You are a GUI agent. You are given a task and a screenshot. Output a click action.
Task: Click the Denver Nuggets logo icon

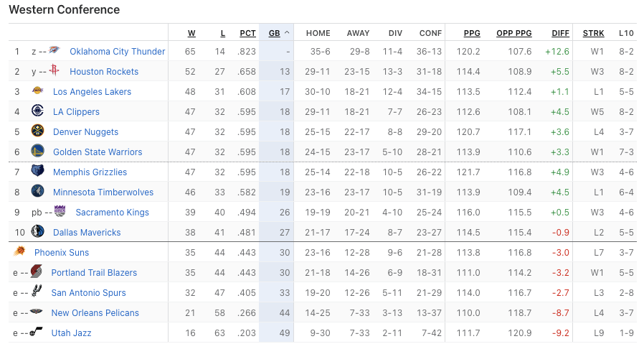[x=37, y=131]
